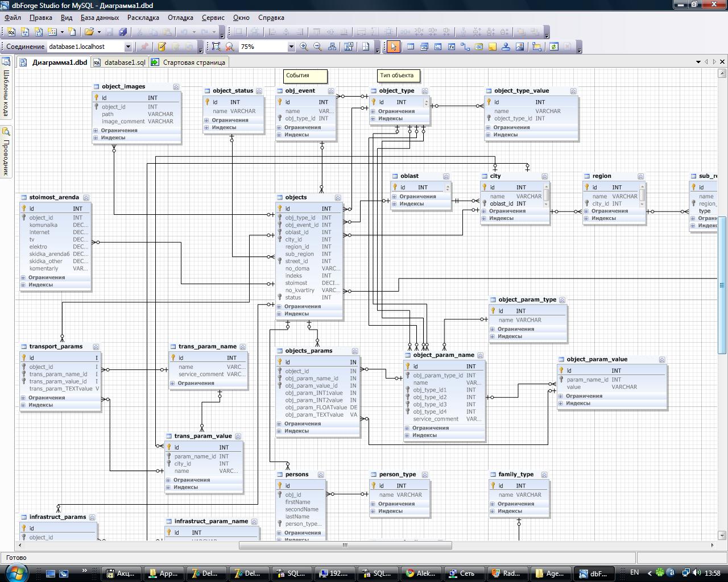Click the yellow События note
The image size is (728, 582).
[x=305, y=76]
